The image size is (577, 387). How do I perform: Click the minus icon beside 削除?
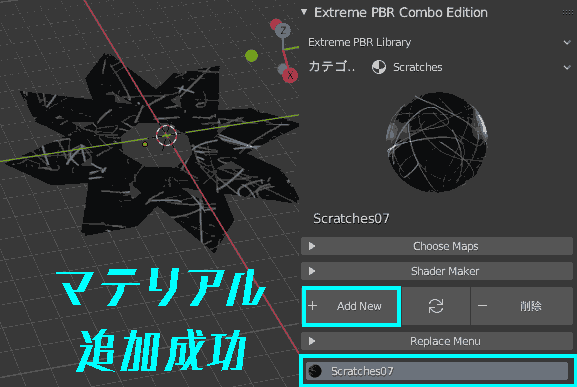tap(482, 306)
